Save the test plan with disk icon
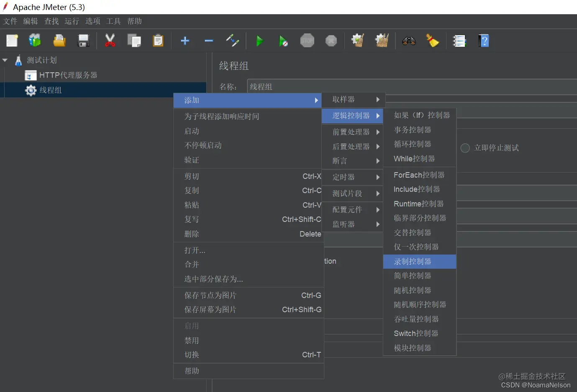 (83, 41)
